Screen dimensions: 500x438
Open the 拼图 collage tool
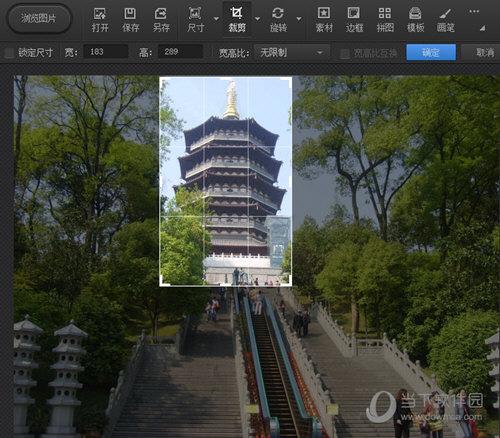(x=385, y=20)
